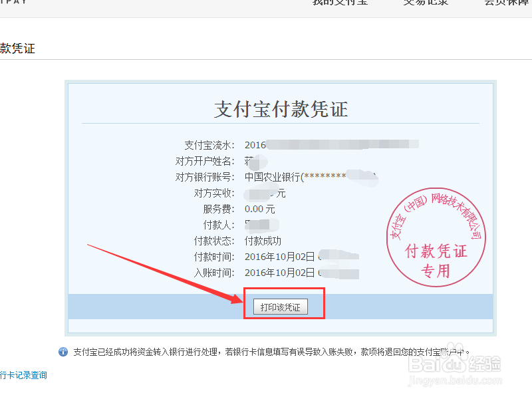The width and height of the screenshot is (532, 399).
Task: Open the 我的支付宝 top navigation item
Action: (x=340, y=3)
